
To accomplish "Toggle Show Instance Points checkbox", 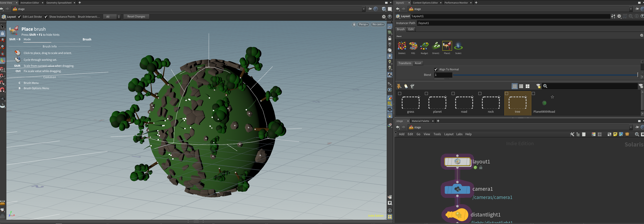I will (46, 17).
